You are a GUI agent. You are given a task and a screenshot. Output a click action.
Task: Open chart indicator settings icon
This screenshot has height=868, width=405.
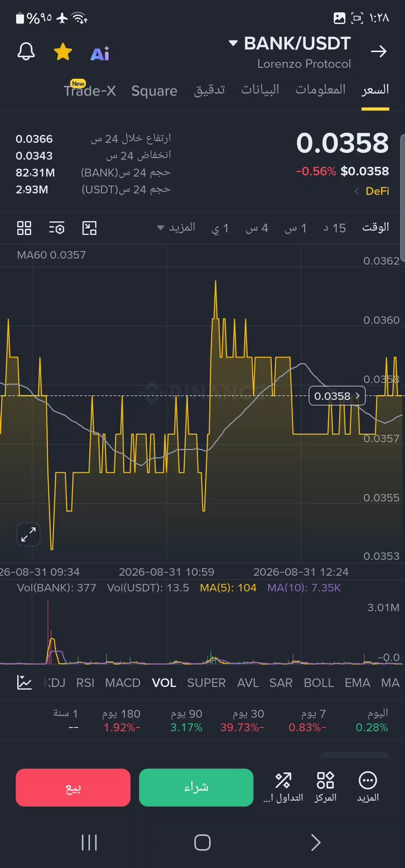[x=57, y=228]
